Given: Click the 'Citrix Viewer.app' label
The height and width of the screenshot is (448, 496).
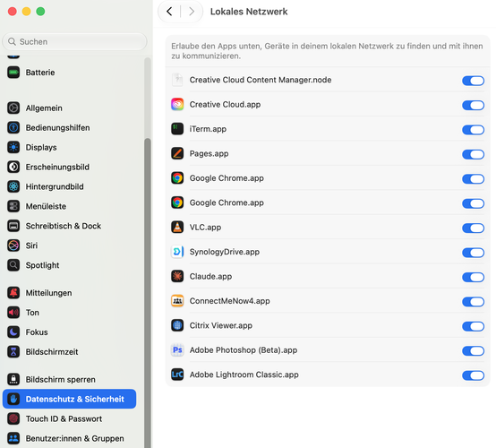Looking at the screenshot, I should pos(221,325).
